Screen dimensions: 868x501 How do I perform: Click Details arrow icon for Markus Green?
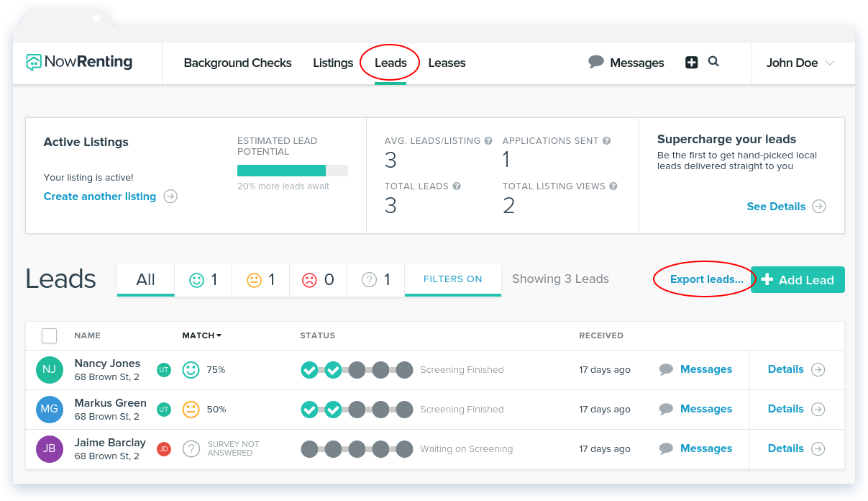[818, 410]
